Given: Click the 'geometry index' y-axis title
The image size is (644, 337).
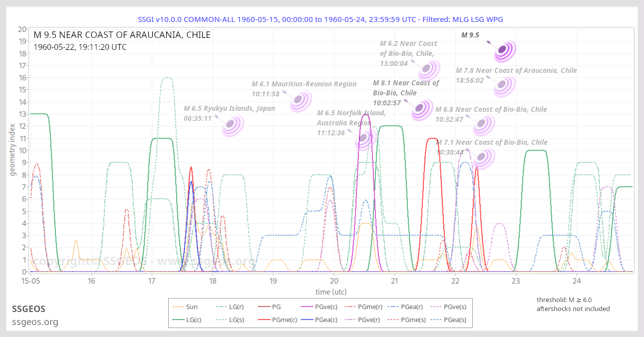Looking at the screenshot, I should click(13, 150).
